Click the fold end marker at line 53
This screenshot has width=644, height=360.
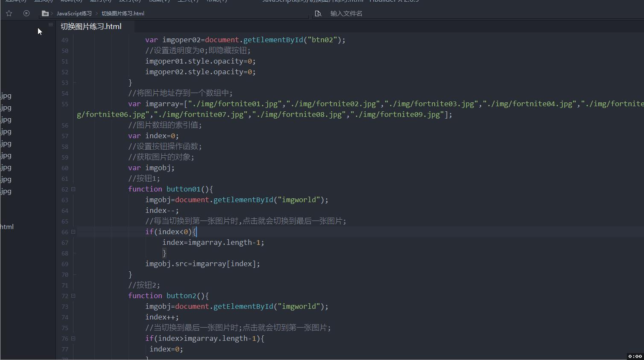[x=74, y=82]
